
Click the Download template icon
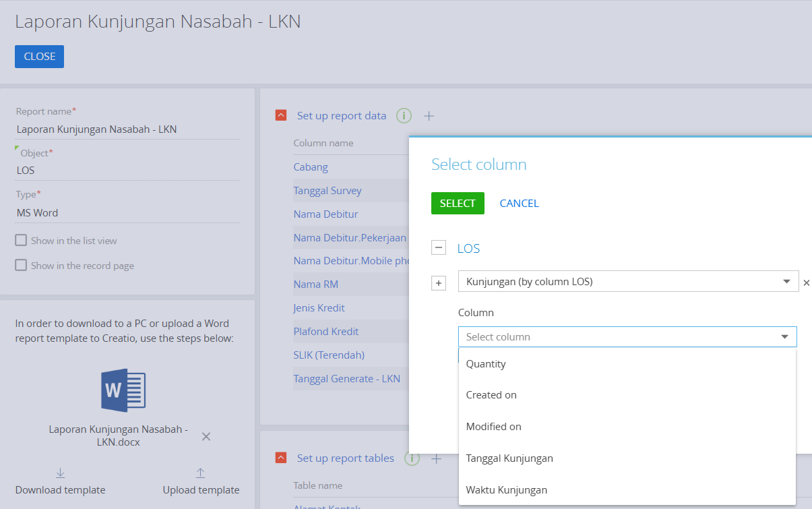click(x=60, y=473)
